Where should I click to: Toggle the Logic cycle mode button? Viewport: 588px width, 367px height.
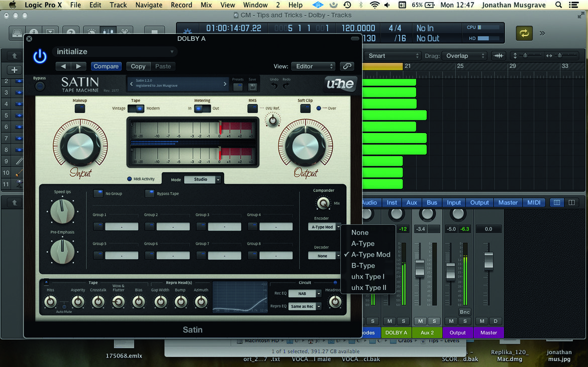(524, 33)
